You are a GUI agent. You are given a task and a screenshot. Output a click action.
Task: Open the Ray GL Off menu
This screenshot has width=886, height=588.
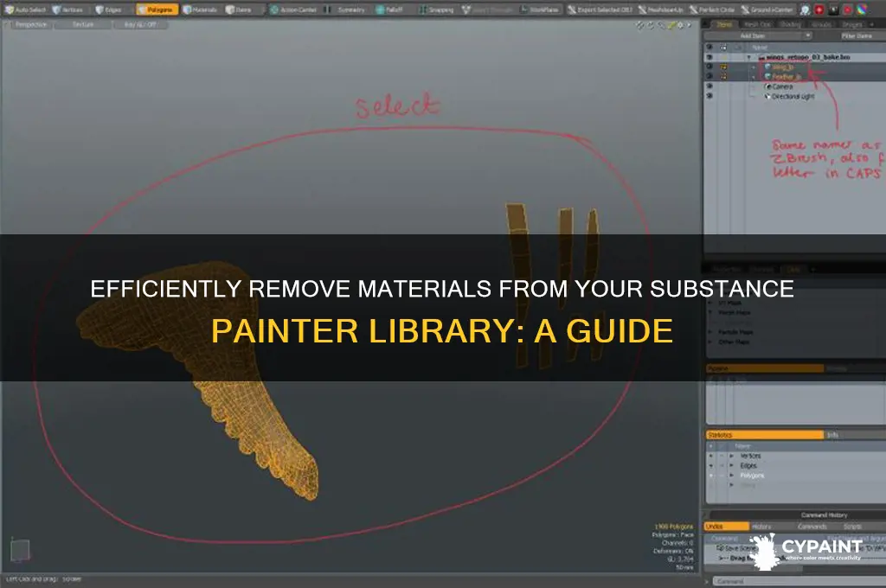[x=140, y=25]
